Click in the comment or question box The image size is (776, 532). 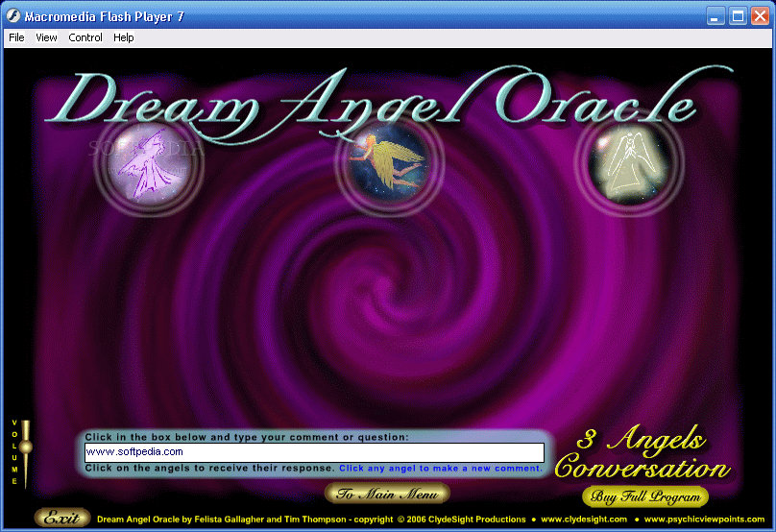point(315,452)
